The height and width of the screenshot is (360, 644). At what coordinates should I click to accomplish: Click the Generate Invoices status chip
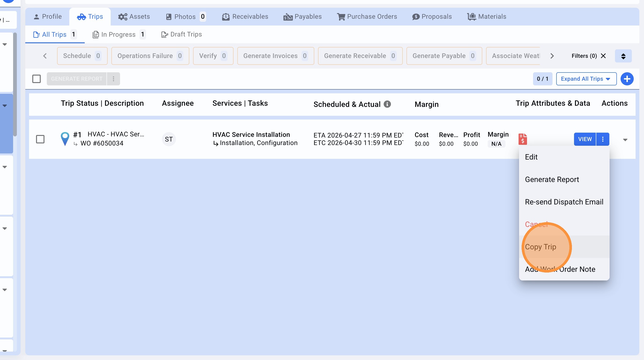tap(275, 56)
